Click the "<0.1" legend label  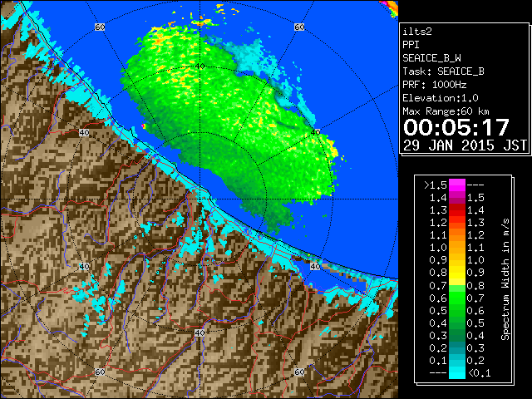coord(480,373)
